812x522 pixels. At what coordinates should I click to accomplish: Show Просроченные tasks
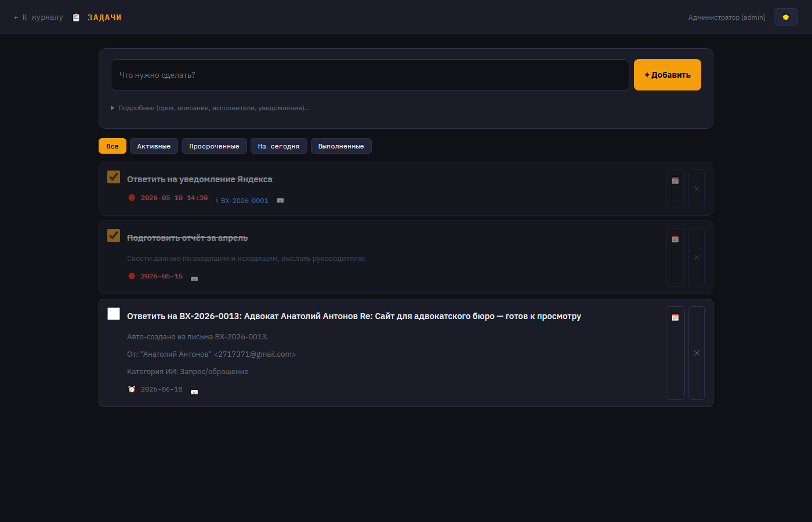click(x=214, y=146)
